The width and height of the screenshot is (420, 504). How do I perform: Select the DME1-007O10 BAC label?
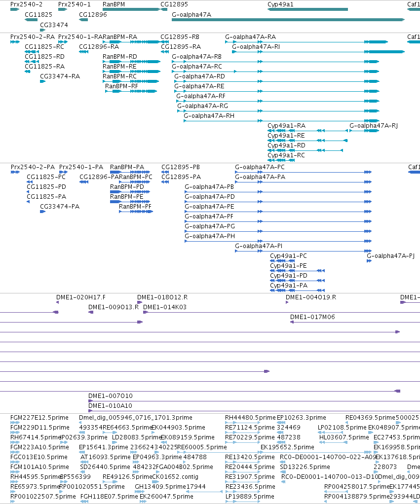111,396
